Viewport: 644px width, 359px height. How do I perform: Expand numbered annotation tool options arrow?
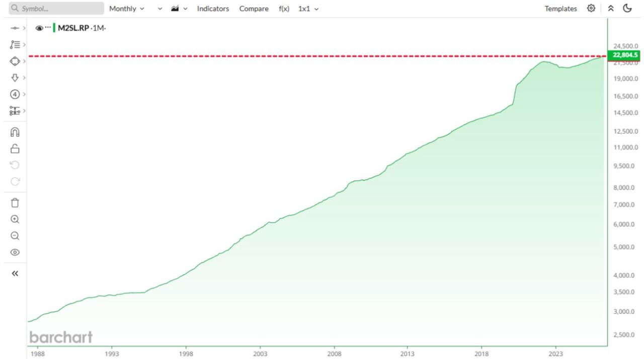coord(24,94)
